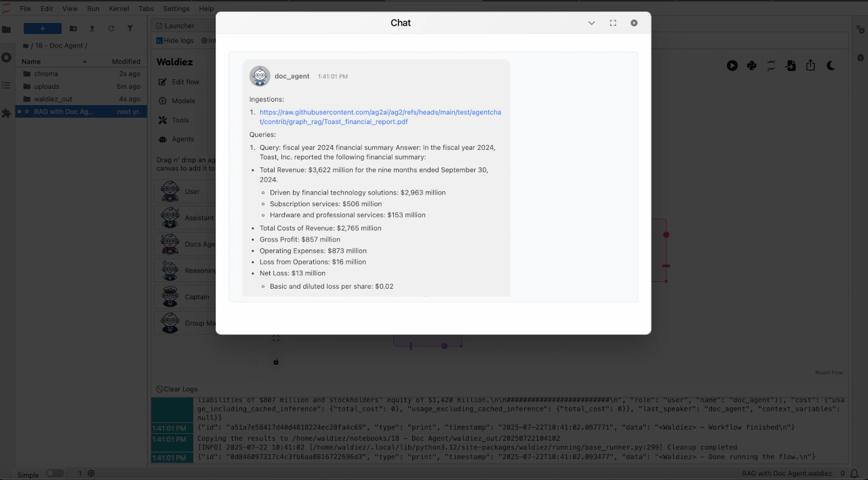Toggle Hide logs in the toolbar

pyautogui.click(x=175, y=41)
